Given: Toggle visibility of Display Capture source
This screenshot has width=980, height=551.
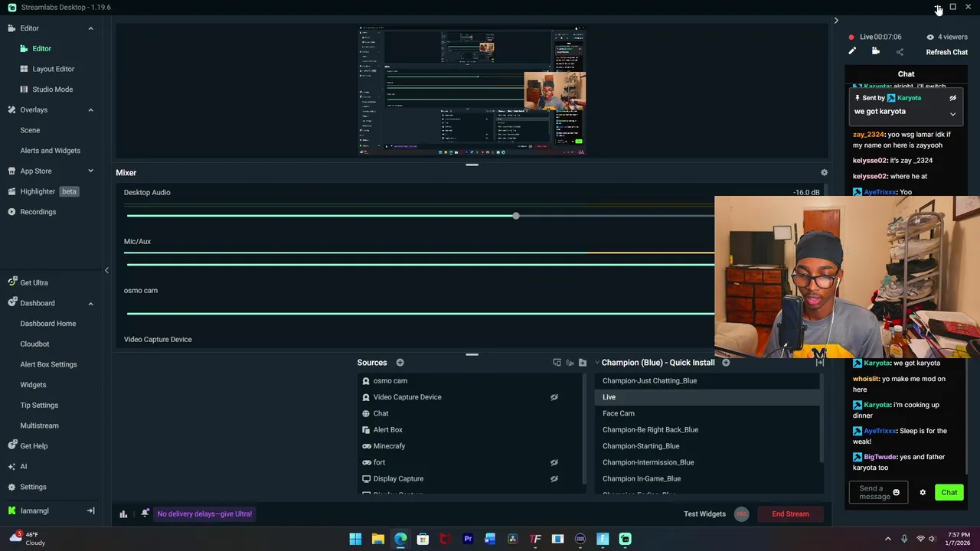Looking at the screenshot, I should click(x=554, y=479).
